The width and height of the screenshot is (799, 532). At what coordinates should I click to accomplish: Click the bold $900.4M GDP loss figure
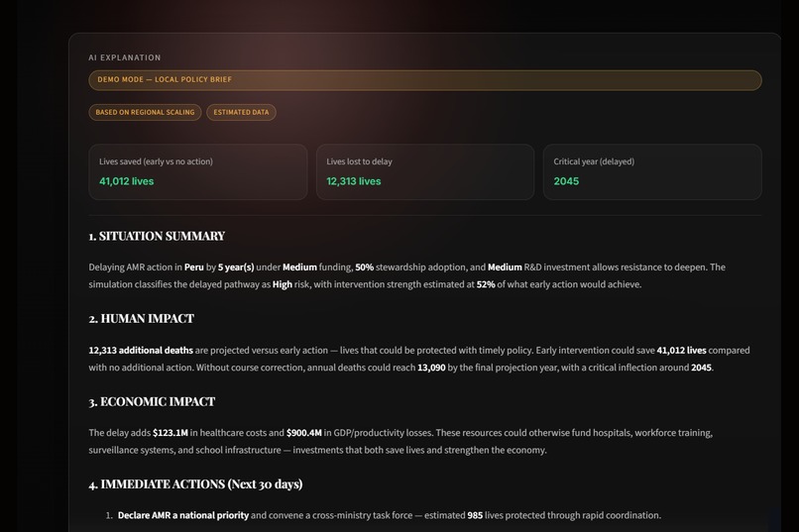(x=303, y=433)
